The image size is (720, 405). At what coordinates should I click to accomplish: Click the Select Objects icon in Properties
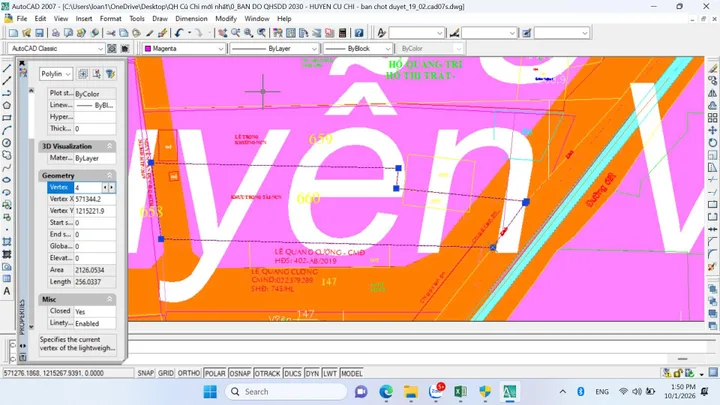coord(96,74)
